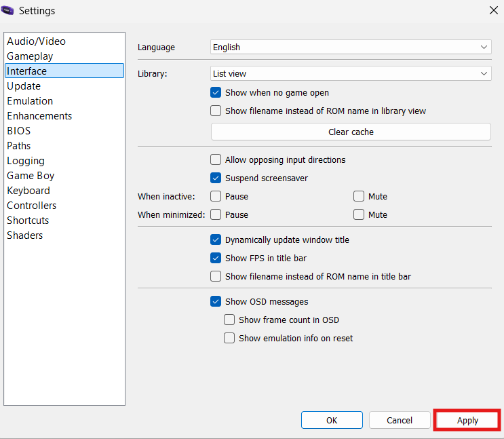The image size is (504, 439).
Task: Uncheck Show when no game open
Action: pyautogui.click(x=216, y=93)
